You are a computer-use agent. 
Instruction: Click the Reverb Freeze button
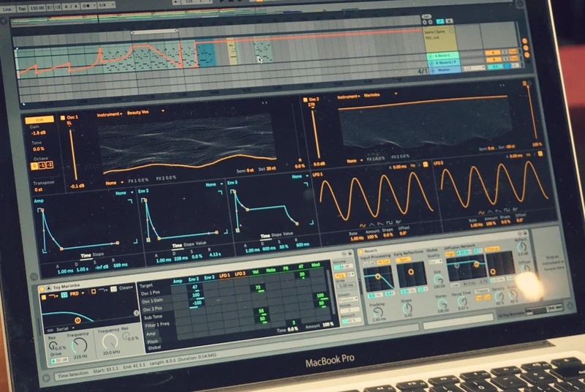click(482, 290)
